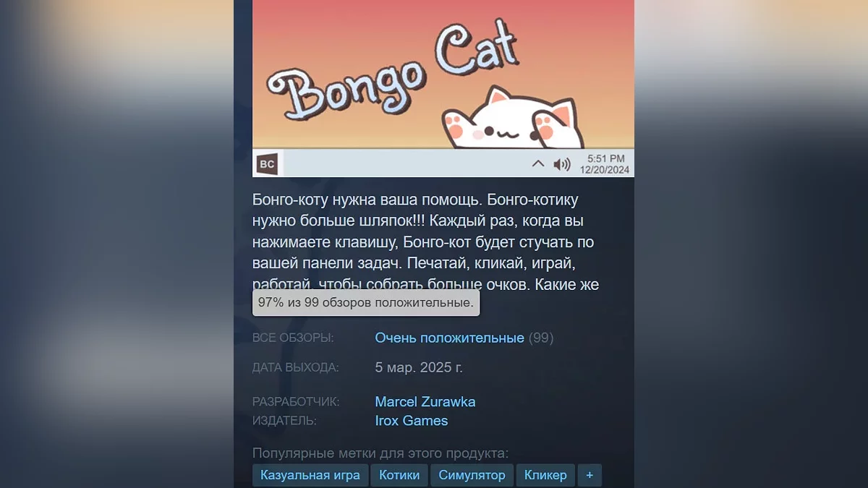Select the 'Симулятор' tag
The width and height of the screenshot is (868, 488).
(472, 475)
